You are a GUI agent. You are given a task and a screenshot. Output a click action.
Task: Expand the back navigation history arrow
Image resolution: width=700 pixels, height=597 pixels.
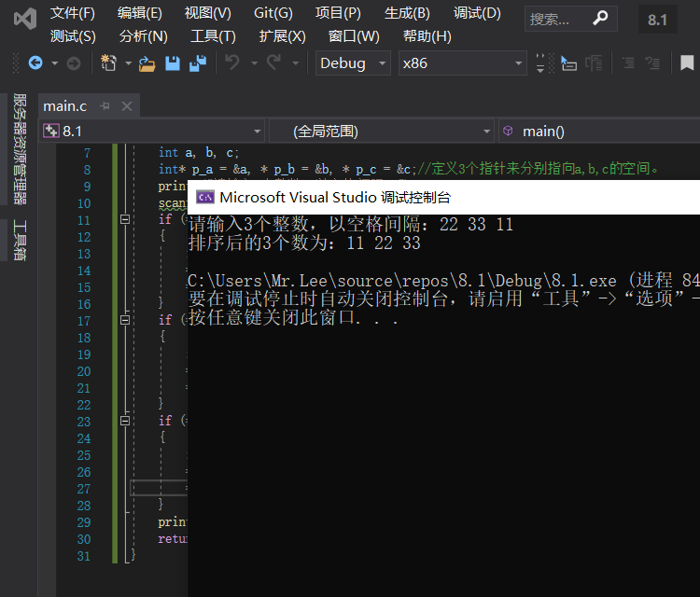(x=54, y=63)
